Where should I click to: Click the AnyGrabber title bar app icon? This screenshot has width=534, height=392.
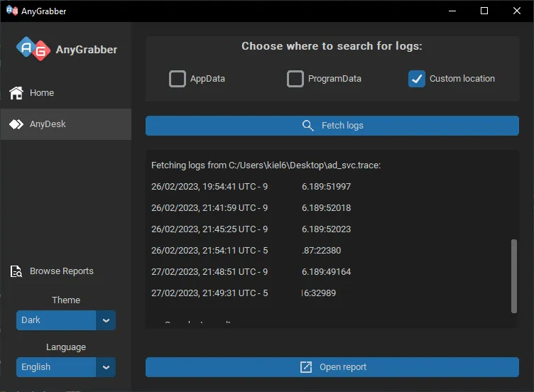12,11
